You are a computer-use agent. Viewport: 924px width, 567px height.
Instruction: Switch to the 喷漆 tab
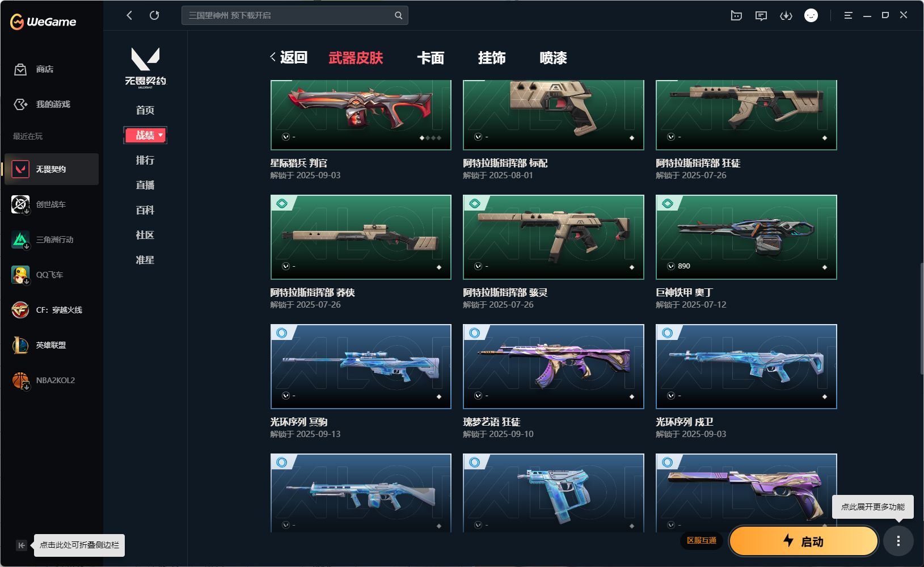tap(553, 58)
